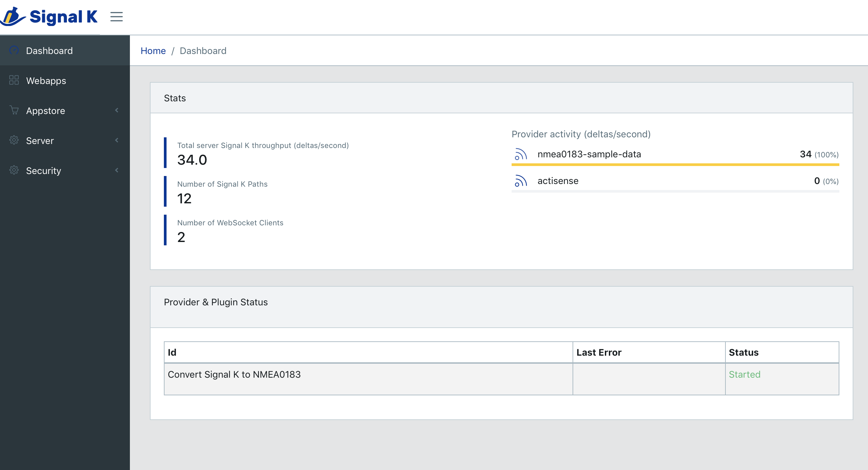Image resolution: width=868 pixels, height=470 pixels.
Task: Click the nmea0183-sample-data feed icon
Action: [520, 154]
